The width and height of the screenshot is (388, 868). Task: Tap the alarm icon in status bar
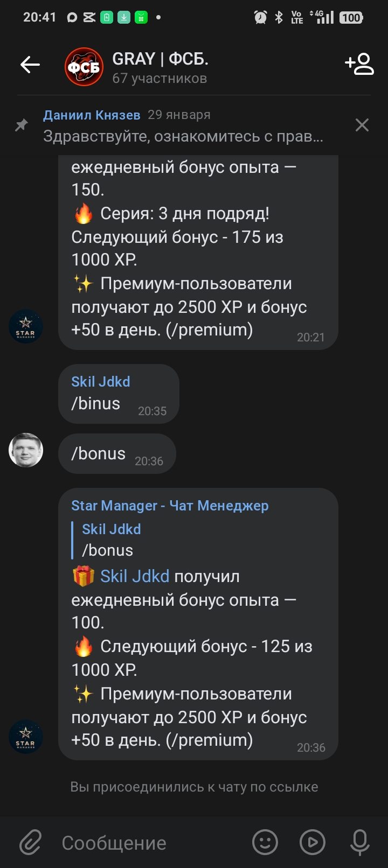point(260,17)
